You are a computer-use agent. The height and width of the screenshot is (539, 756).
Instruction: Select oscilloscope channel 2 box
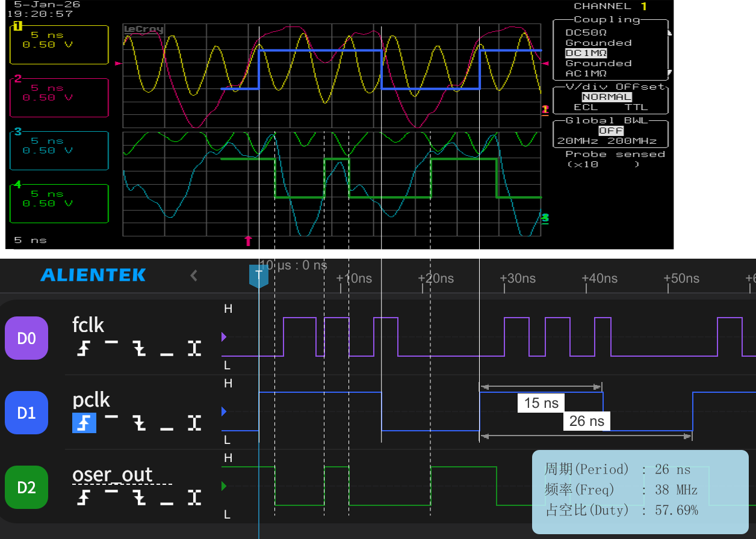point(59,97)
